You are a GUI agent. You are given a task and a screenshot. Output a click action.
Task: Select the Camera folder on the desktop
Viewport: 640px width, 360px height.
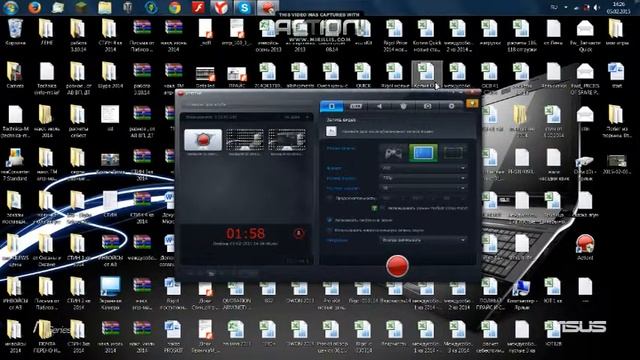pos(15,75)
